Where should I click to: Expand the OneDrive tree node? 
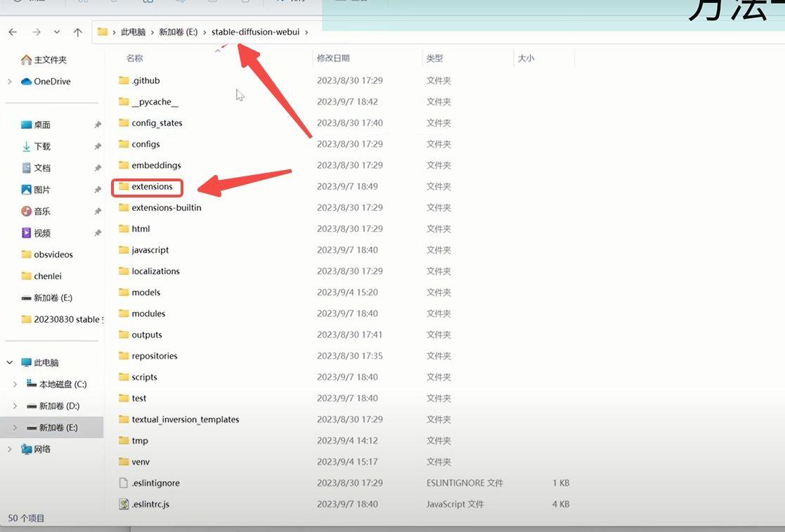(10, 81)
